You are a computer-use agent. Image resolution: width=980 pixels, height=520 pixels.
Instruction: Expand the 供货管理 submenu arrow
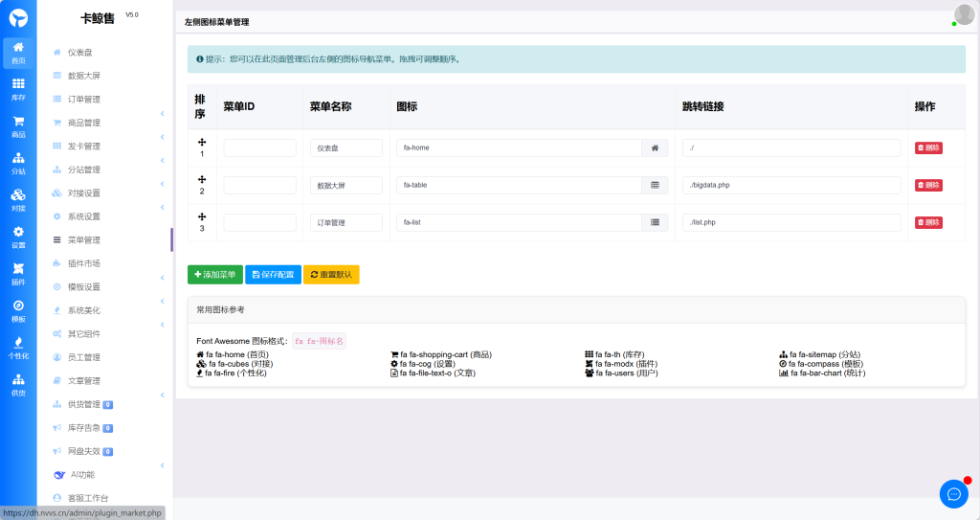click(x=162, y=396)
